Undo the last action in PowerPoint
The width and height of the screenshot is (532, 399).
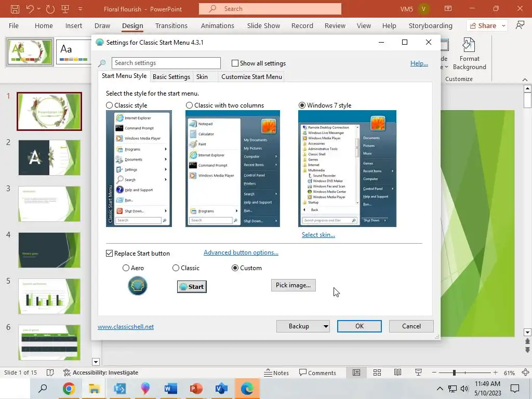coord(30,9)
